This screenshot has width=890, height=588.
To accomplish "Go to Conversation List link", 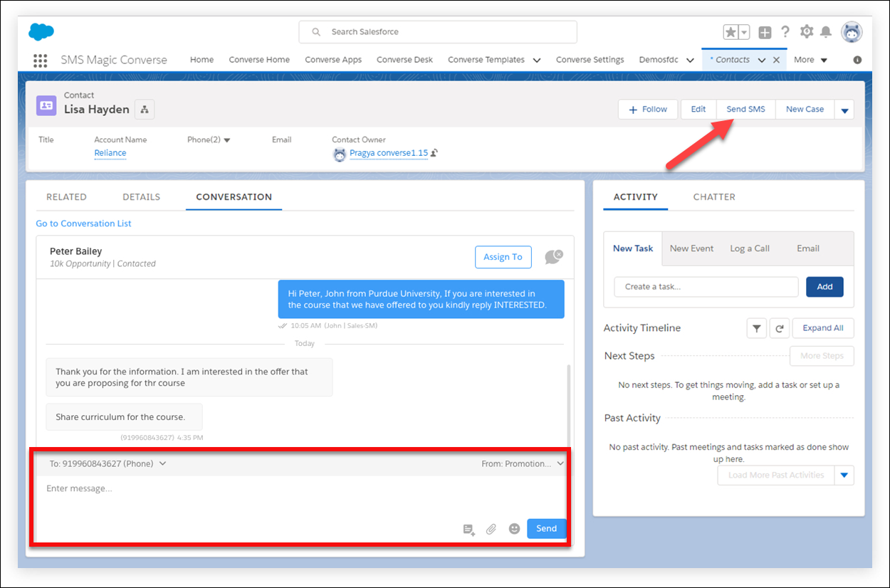I will [84, 224].
